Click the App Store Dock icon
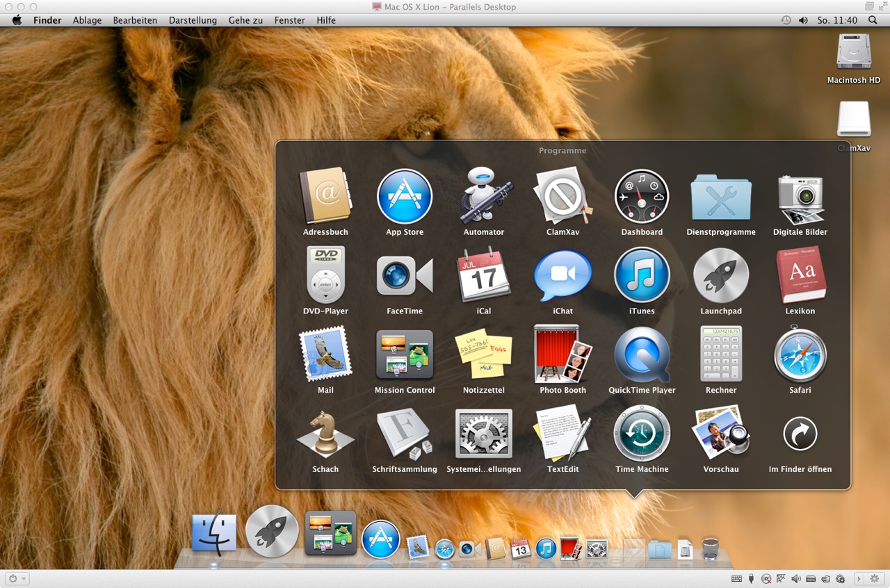The width and height of the screenshot is (890, 588). [381, 539]
